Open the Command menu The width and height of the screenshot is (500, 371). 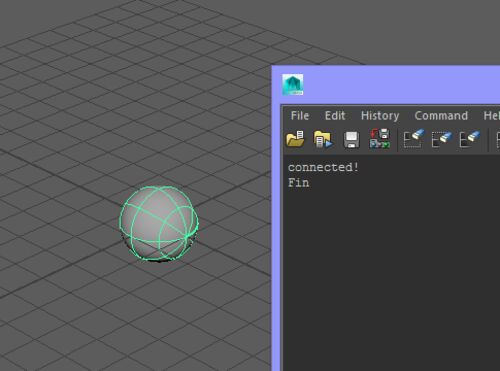click(x=441, y=116)
